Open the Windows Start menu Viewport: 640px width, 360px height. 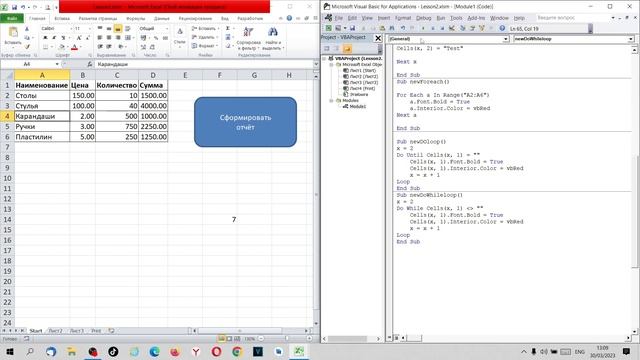pos(9,351)
